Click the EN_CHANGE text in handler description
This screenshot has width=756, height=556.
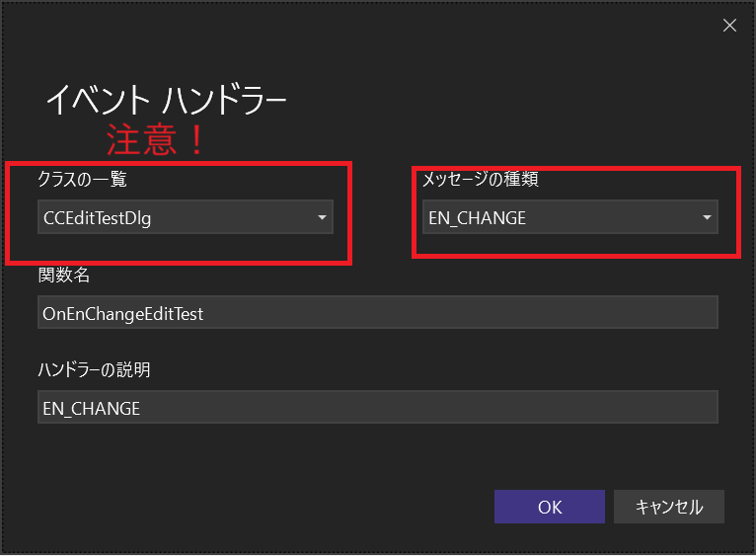(x=92, y=408)
